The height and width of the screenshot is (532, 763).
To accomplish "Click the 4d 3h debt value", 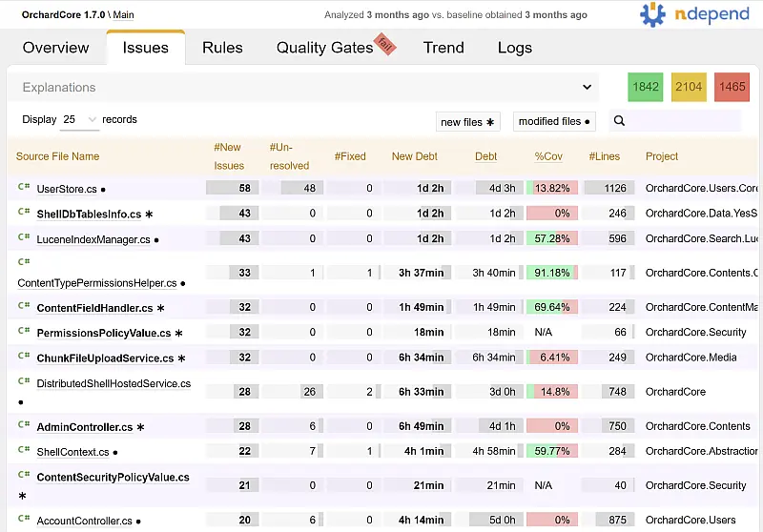I will [x=502, y=188].
